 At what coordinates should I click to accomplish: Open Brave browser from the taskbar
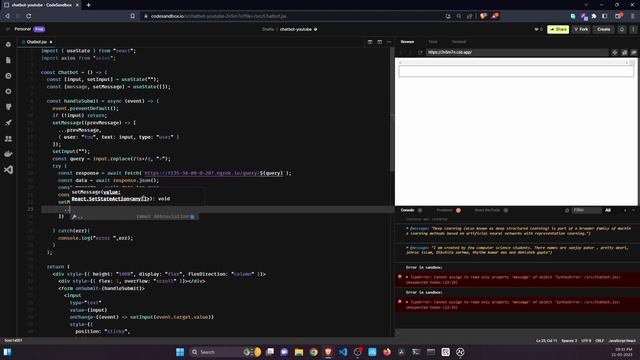[328, 352]
